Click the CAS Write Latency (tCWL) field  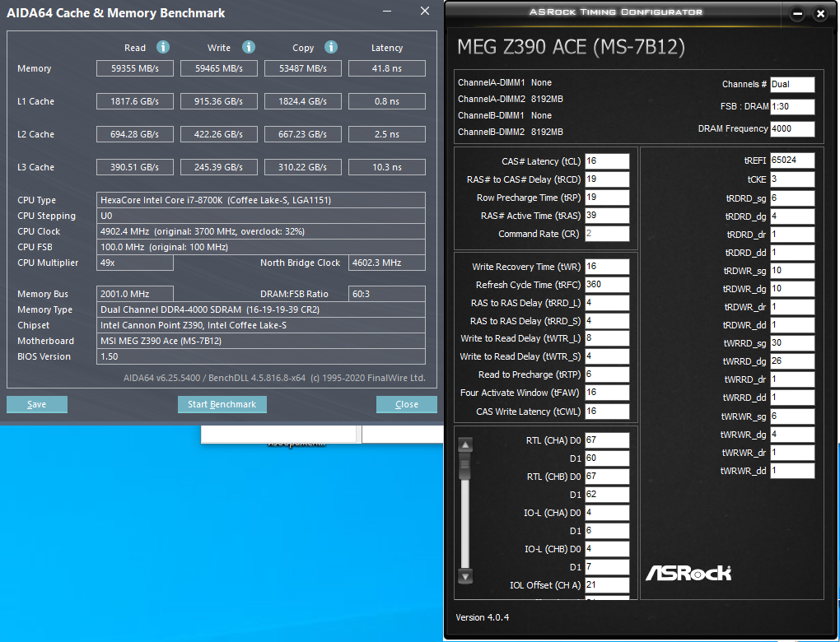pos(607,412)
